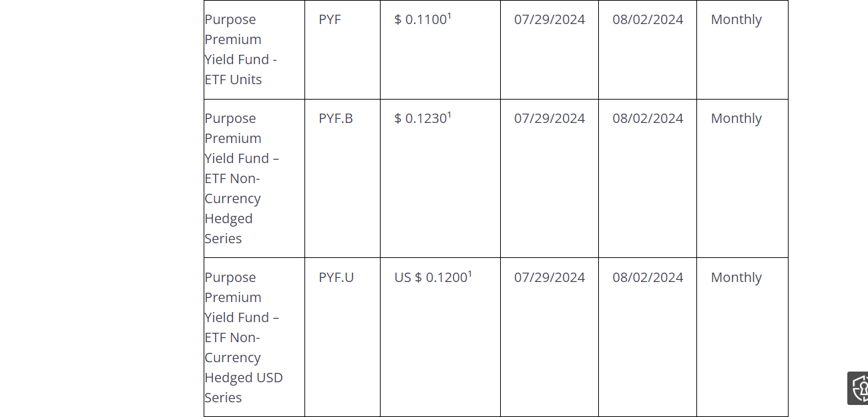Image resolution: width=868 pixels, height=417 pixels.
Task: Click 07/29/2024 in the PYF.B row
Action: click(550, 118)
